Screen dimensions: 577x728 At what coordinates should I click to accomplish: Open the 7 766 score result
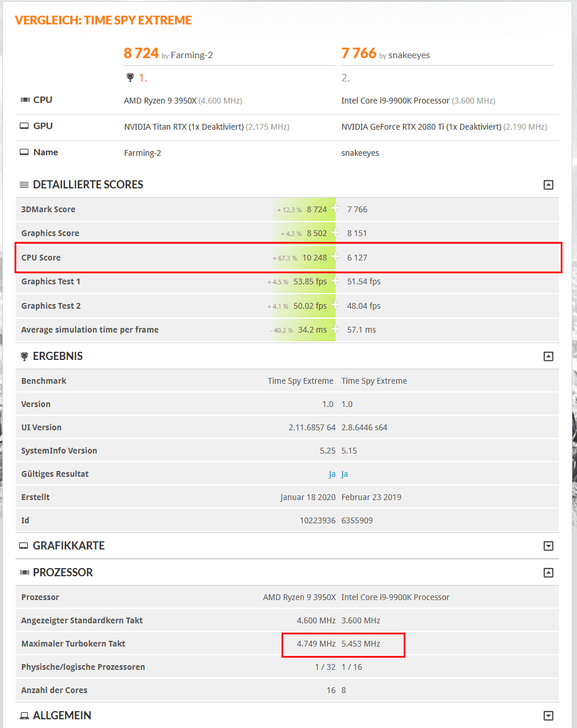click(x=359, y=53)
